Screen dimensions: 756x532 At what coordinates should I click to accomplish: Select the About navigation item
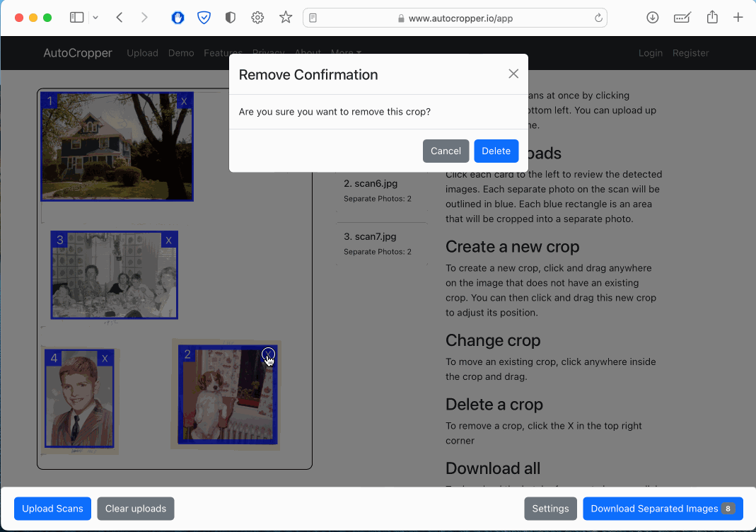coord(308,53)
